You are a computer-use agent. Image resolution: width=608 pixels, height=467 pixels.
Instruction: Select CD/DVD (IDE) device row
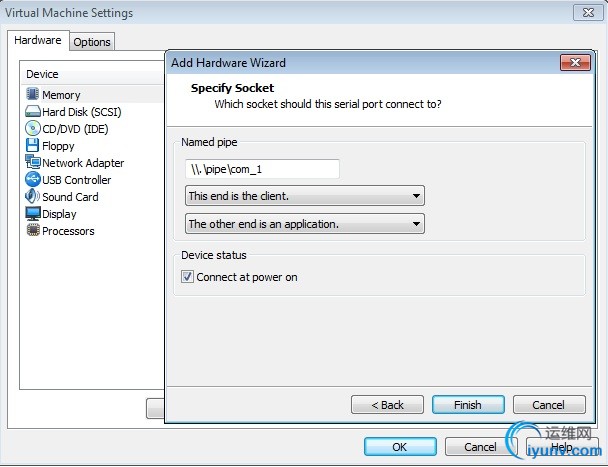coord(92,129)
